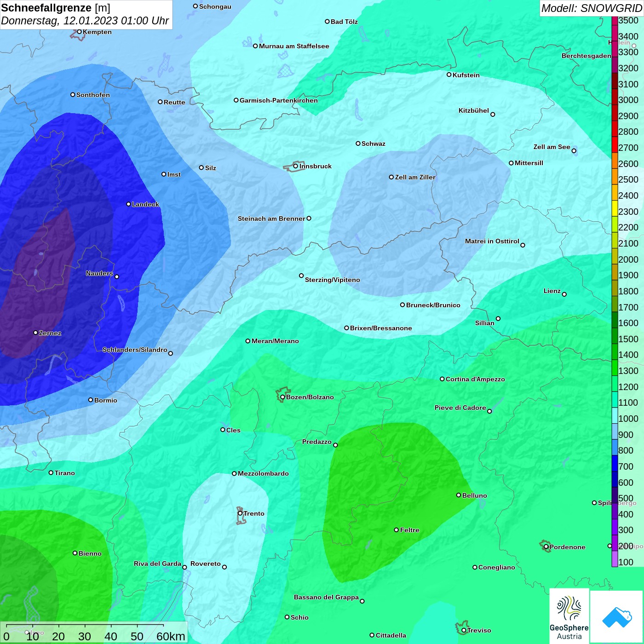Click the Landeck location marker circle
Viewport: 644px width, 644px height.
[x=129, y=204]
